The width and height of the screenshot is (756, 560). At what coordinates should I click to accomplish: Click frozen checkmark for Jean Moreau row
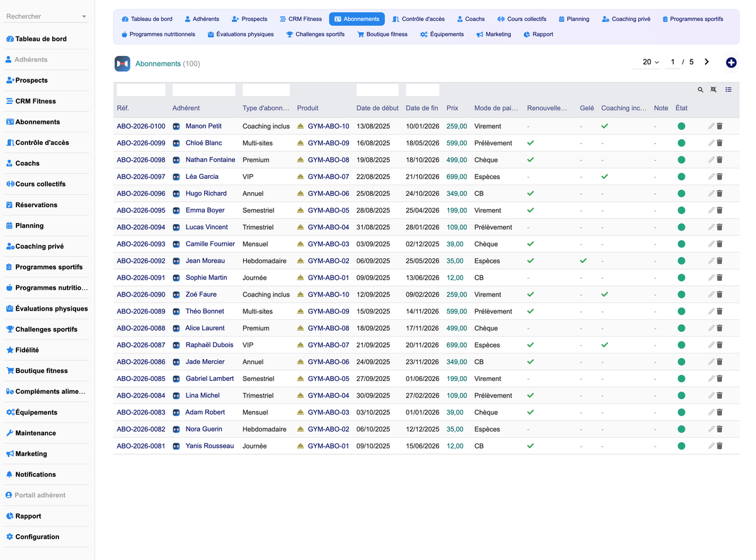pyautogui.click(x=583, y=261)
